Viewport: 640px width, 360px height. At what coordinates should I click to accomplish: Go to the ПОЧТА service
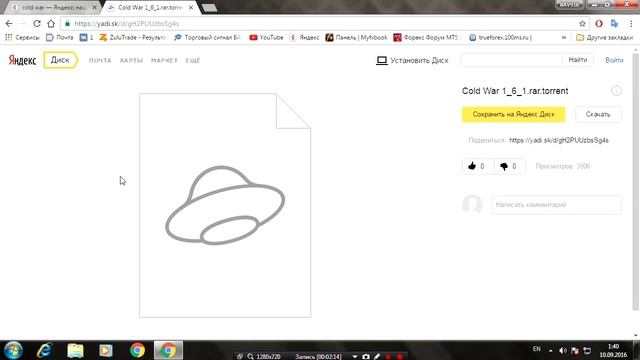point(100,60)
